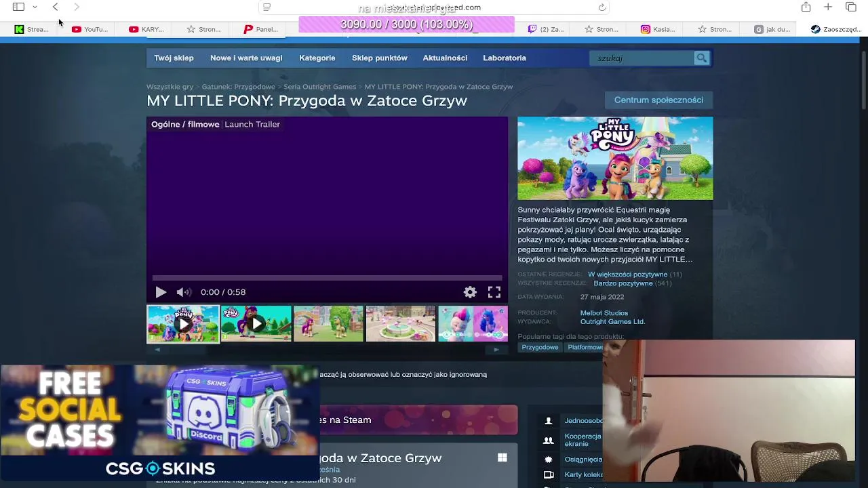The width and height of the screenshot is (868, 488).
Task: Focus the 'szukaj' store search field
Action: (642, 58)
